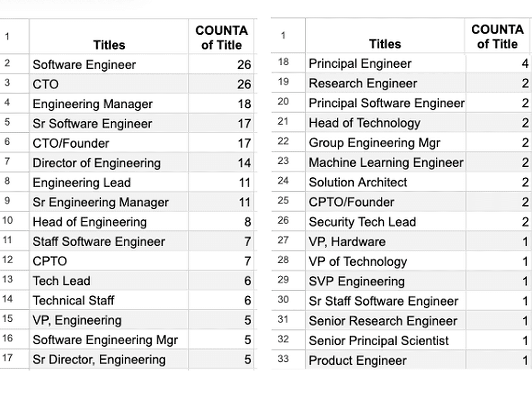Select the CTO title cell
This screenshot has width=532, height=399.
pos(109,84)
